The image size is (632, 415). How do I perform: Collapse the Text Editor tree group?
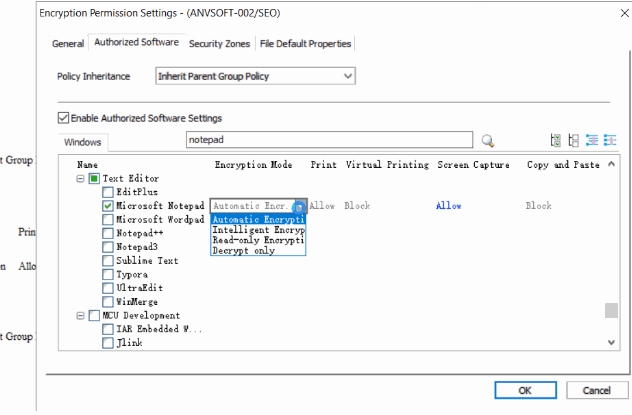(x=80, y=178)
